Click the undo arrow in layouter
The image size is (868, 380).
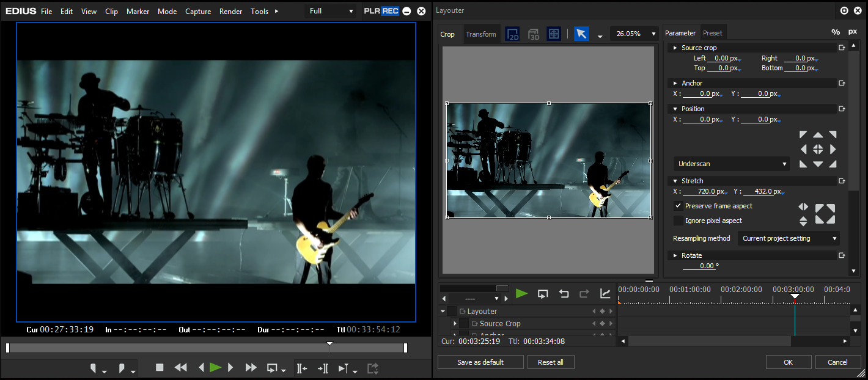click(x=564, y=294)
